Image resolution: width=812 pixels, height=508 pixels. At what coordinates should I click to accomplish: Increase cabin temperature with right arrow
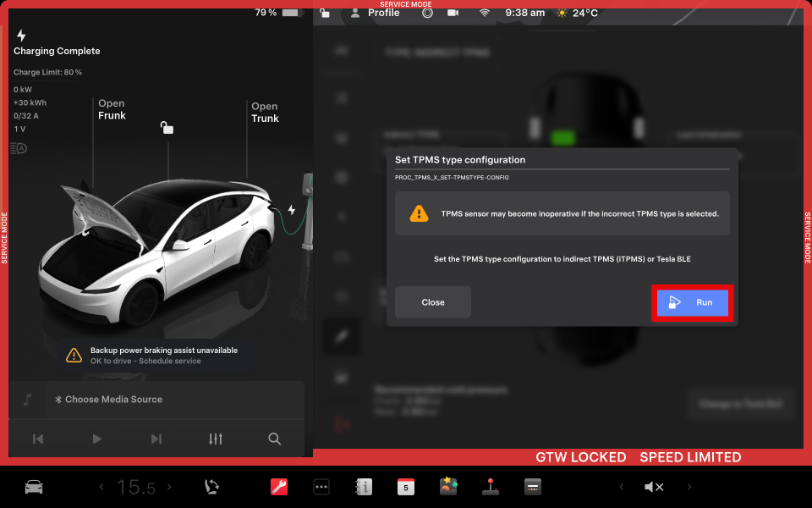coord(169,487)
